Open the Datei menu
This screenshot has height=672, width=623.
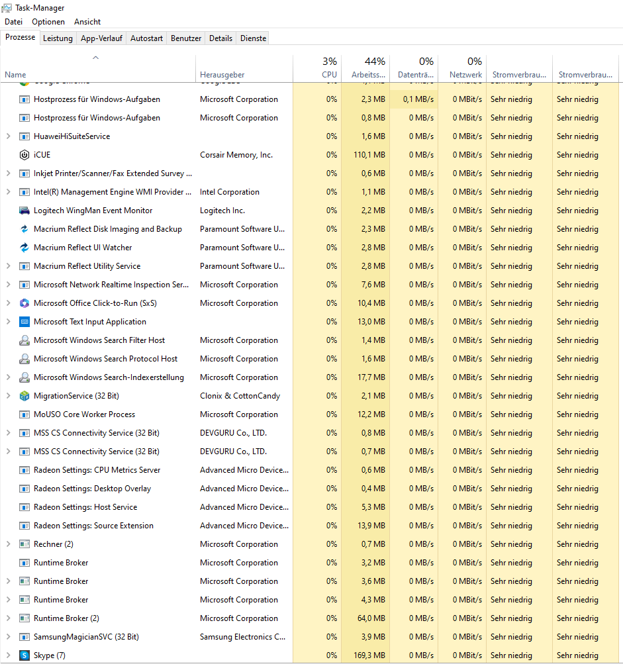(x=14, y=22)
